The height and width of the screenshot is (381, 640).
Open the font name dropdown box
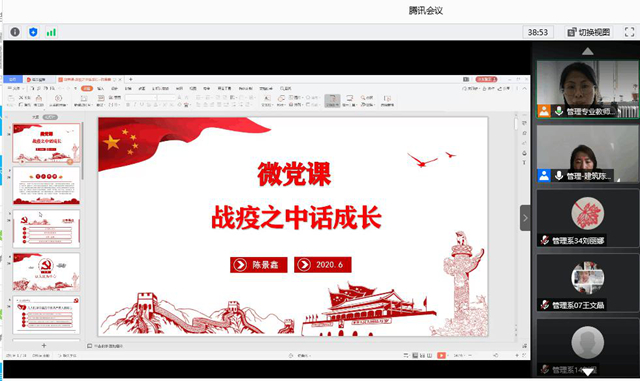coord(141,98)
